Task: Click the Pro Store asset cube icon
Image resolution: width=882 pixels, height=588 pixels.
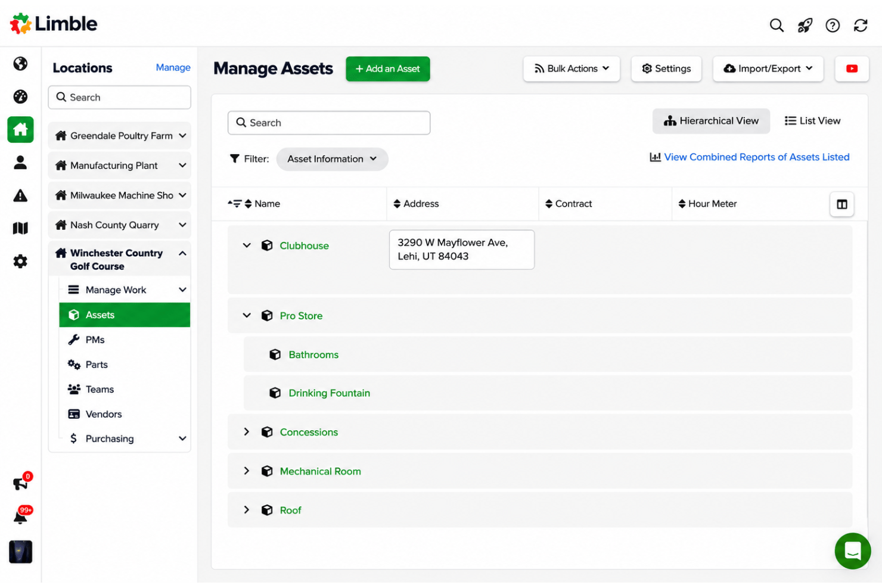Action: (267, 316)
